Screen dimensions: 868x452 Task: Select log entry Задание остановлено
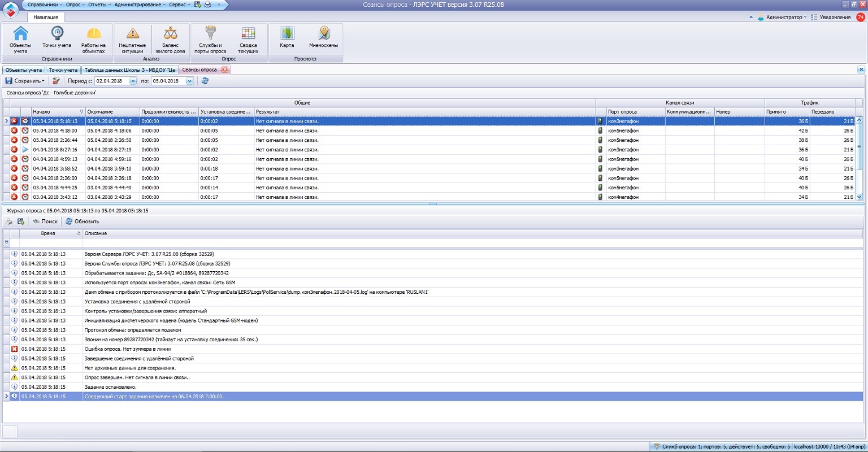coord(433,387)
